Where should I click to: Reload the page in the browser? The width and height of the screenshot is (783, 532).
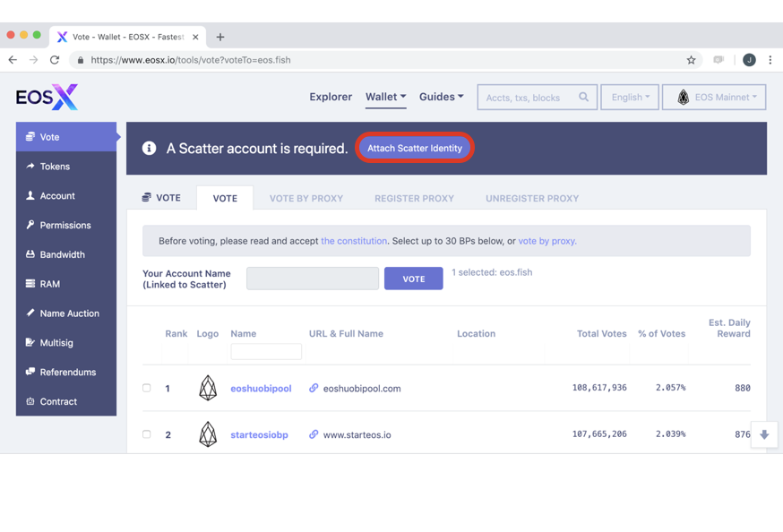click(55, 60)
